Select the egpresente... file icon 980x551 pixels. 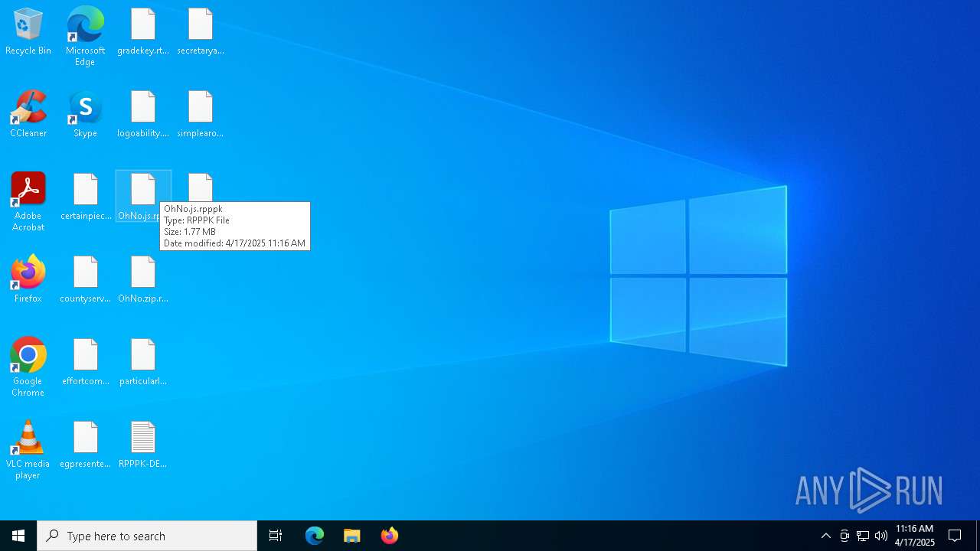click(x=85, y=445)
